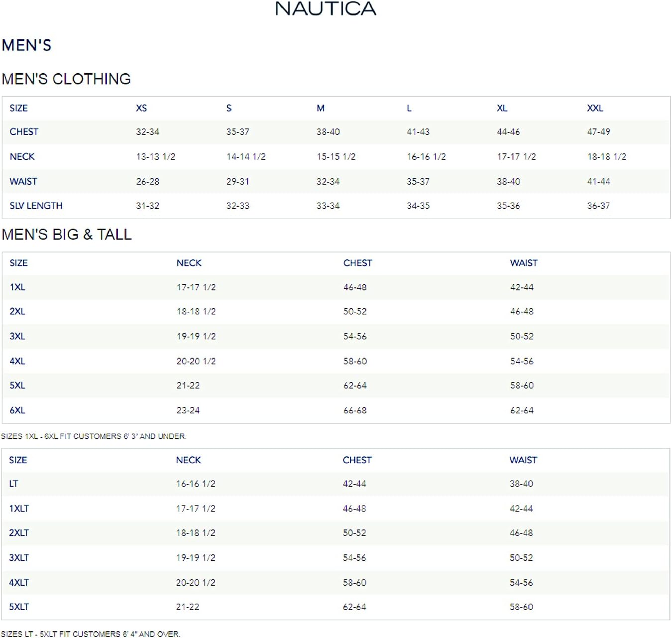Click the NECK row label in Men's Clothing
This screenshot has width=672, height=638.
(22, 156)
